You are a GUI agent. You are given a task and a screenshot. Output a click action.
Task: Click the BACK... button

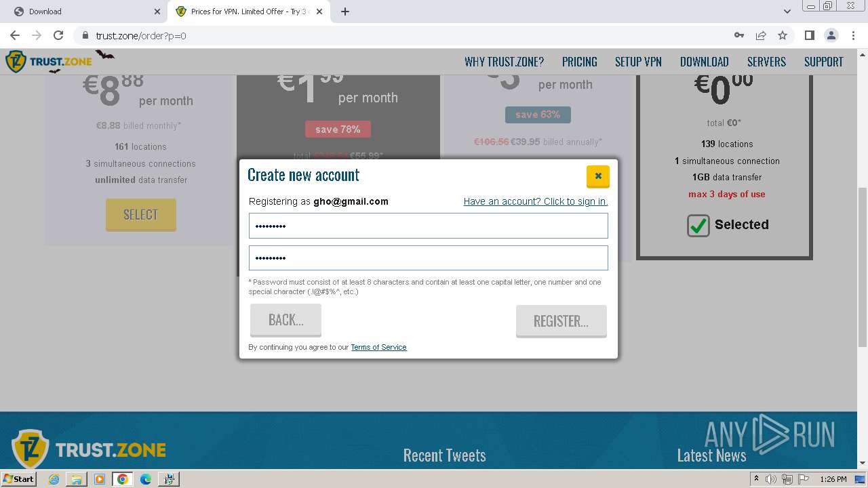click(x=285, y=320)
